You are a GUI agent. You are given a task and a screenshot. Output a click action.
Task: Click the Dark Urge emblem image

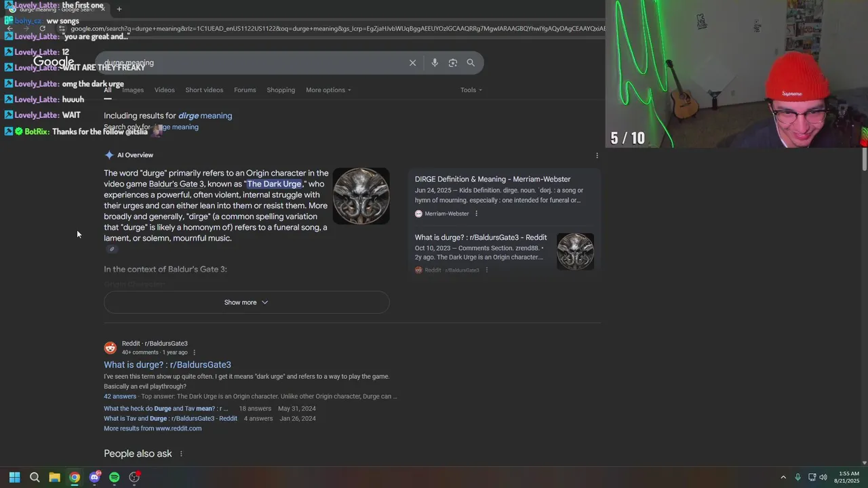coord(361,196)
